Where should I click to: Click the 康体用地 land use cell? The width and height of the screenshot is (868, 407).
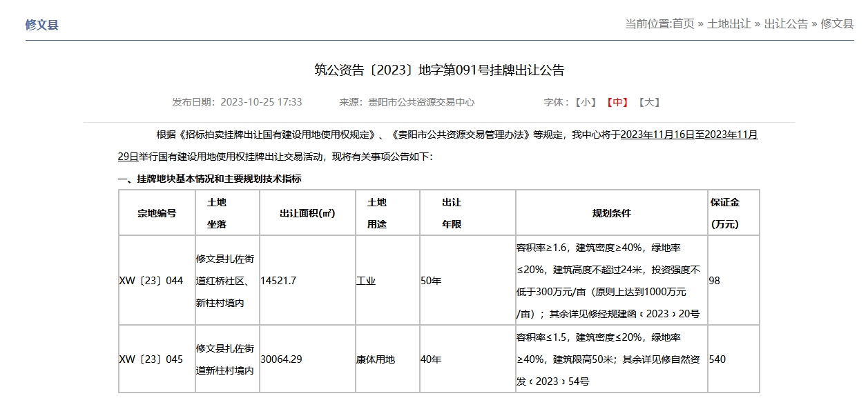point(376,359)
